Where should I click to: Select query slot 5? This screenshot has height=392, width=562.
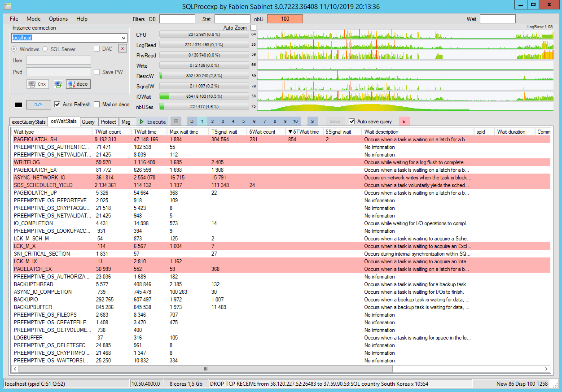coord(243,122)
